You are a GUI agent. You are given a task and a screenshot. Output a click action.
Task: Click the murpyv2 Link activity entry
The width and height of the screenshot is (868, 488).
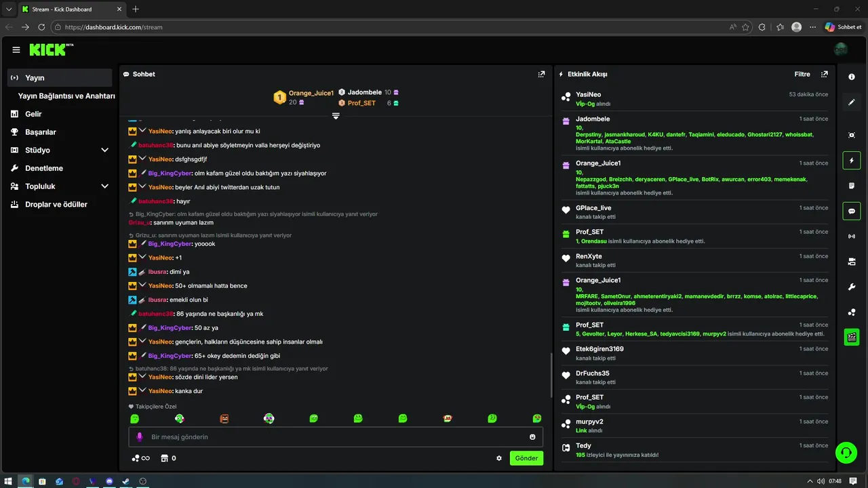click(x=695, y=426)
